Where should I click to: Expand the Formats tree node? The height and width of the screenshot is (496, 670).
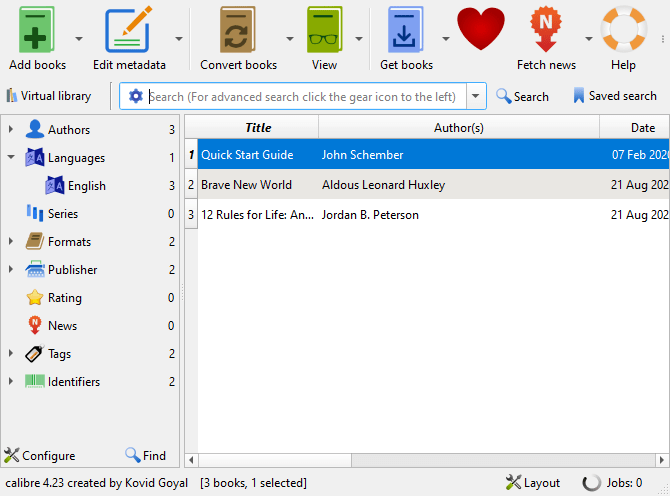point(11,241)
